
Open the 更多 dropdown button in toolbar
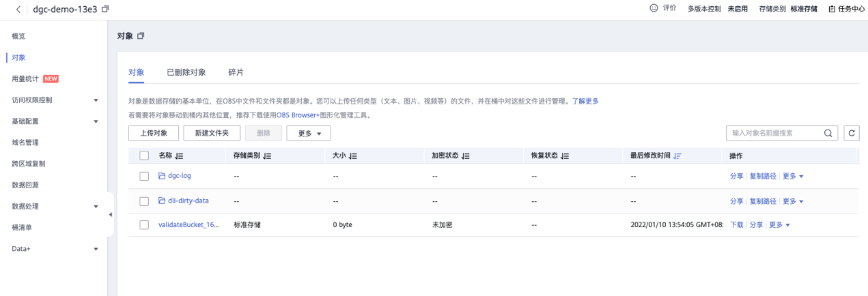click(309, 134)
